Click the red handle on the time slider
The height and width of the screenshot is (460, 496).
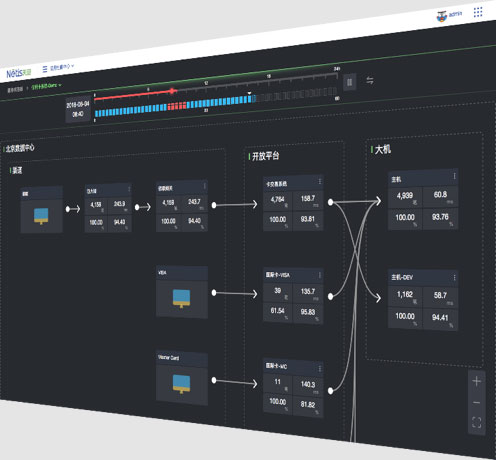172,91
